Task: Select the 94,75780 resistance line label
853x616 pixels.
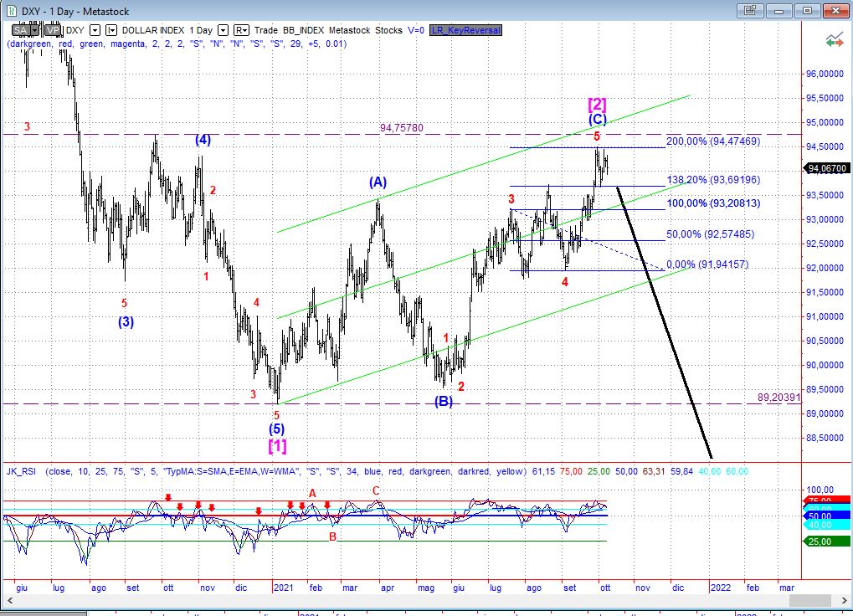Action: (402, 128)
